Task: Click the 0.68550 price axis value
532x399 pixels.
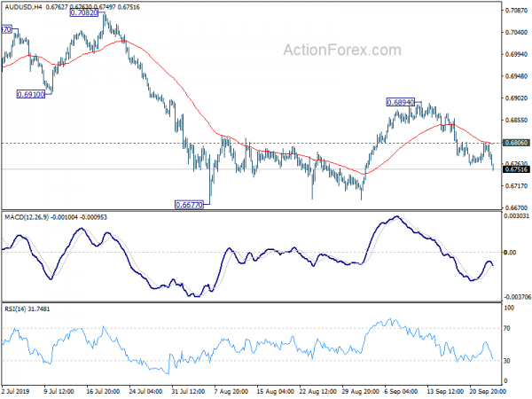Action: [516, 120]
